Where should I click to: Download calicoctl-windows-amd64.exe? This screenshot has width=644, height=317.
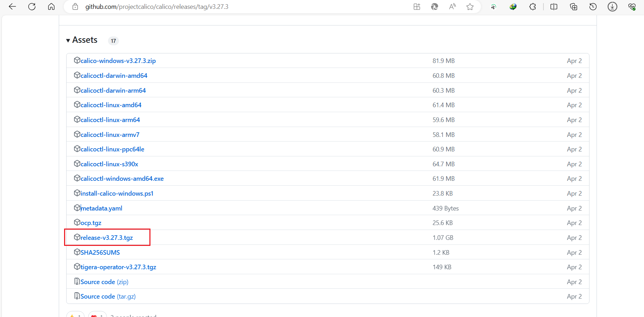pyautogui.click(x=122, y=179)
